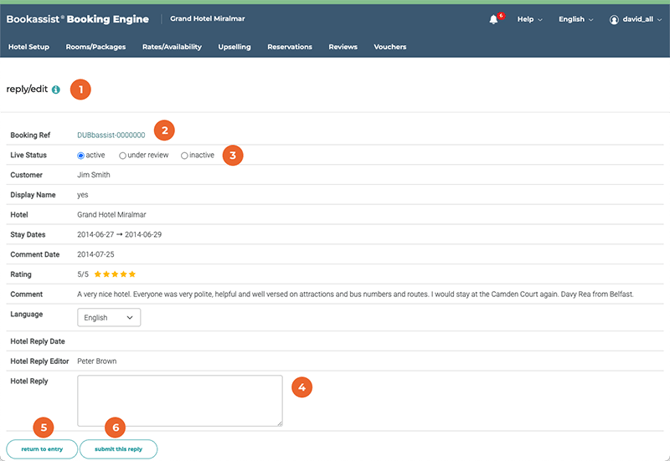Image resolution: width=670 pixels, height=461 pixels.
Task: Click the Bookassist Booking Engine logo
Action: point(78,19)
